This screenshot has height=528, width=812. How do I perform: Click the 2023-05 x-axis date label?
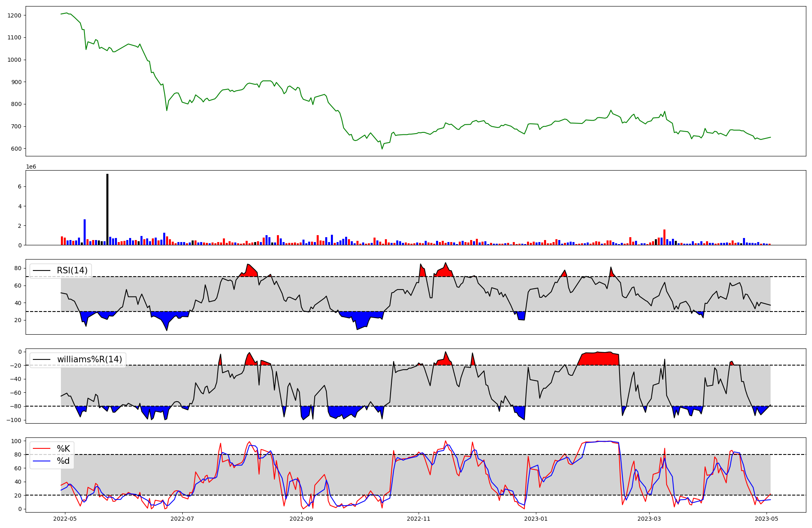[x=767, y=519]
